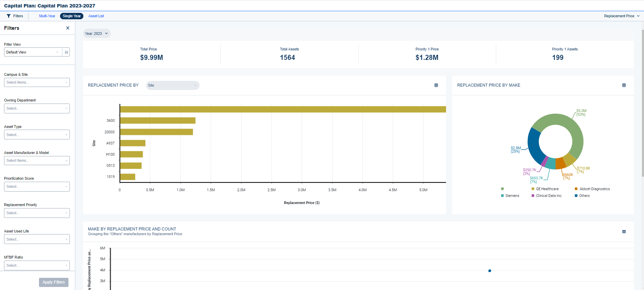The height and width of the screenshot is (290, 644).
Task: Click the Campus & Site select field
Action: tap(37, 82)
